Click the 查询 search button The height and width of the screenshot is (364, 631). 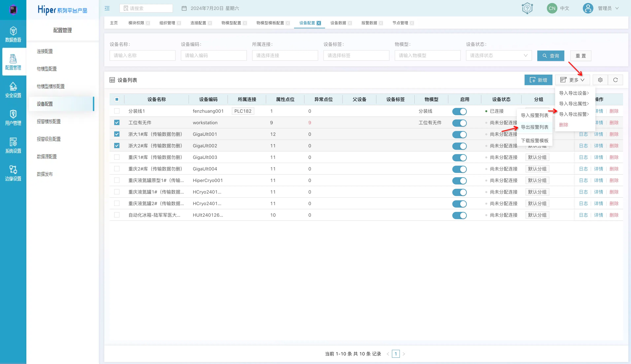click(550, 56)
